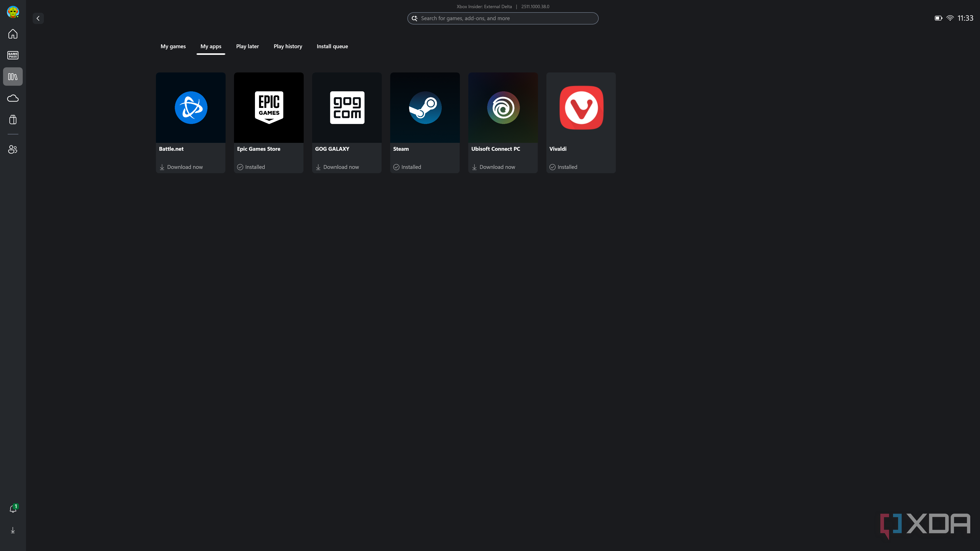
Task: Open the Battle.net app thumbnail
Action: tap(191, 108)
